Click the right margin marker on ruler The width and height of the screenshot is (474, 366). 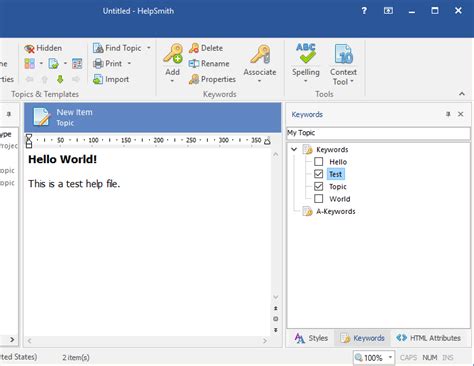point(267,141)
